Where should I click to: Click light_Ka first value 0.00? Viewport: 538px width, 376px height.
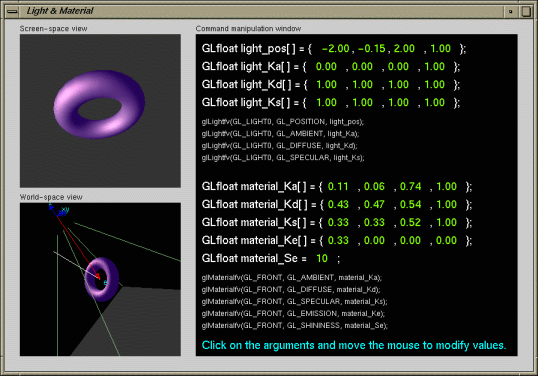pyautogui.click(x=326, y=67)
